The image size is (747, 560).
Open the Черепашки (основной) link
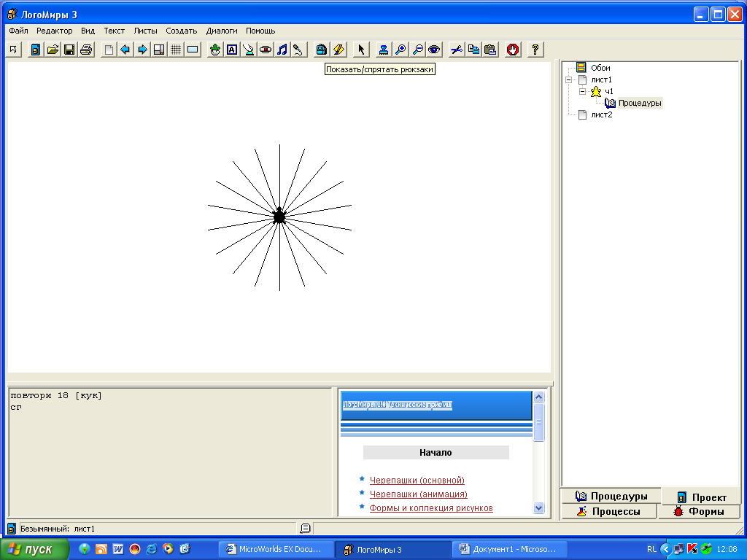(417, 481)
